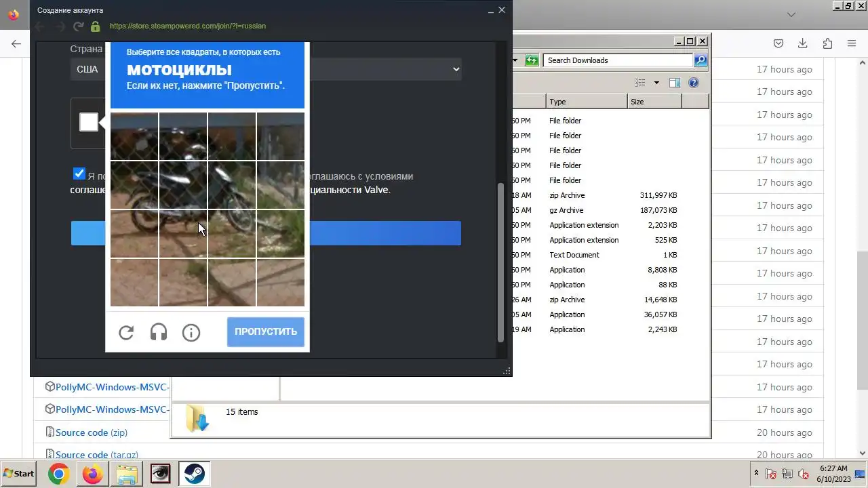The image size is (868, 488).
Task: Open the Firefox list all tabs chevron
Action: tap(791, 14)
